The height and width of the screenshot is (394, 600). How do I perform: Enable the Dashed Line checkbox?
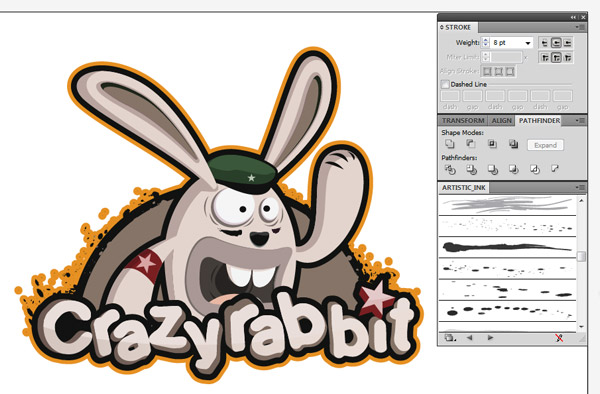pyautogui.click(x=445, y=84)
